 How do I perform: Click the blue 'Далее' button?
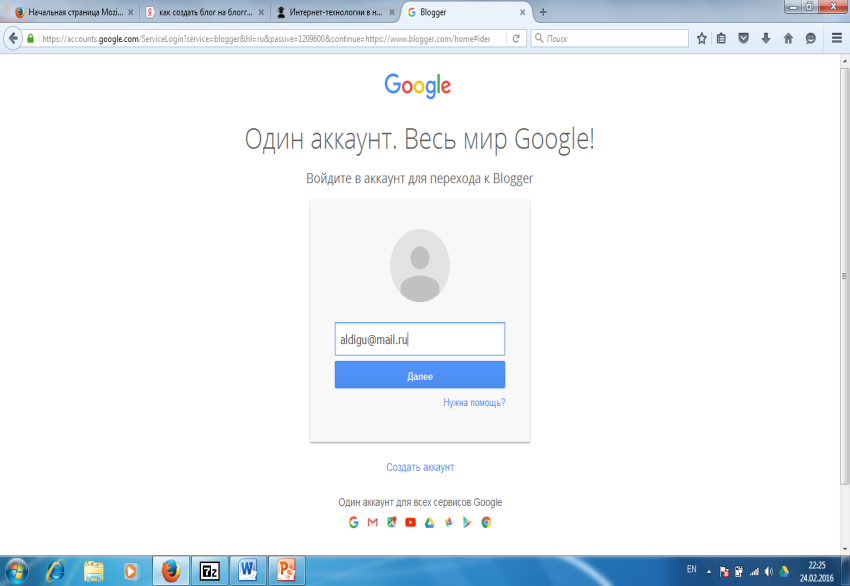pyautogui.click(x=420, y=375)
